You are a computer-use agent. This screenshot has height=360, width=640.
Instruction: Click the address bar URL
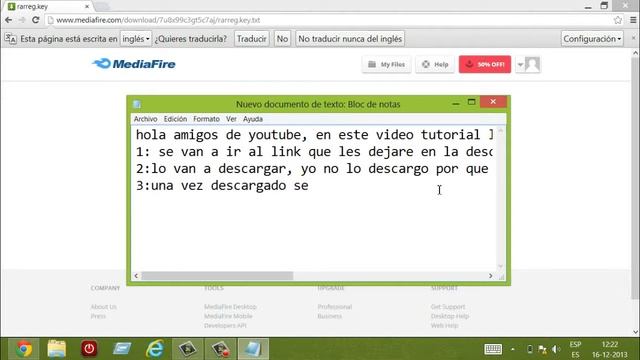click(158, 20)
